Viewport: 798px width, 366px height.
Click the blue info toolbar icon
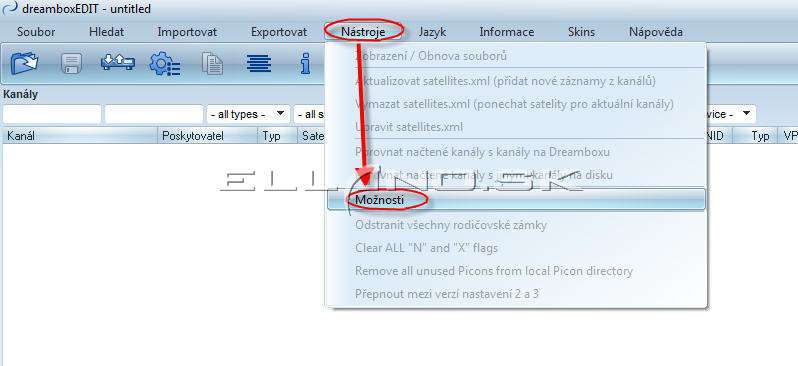[x=305, y=64]
